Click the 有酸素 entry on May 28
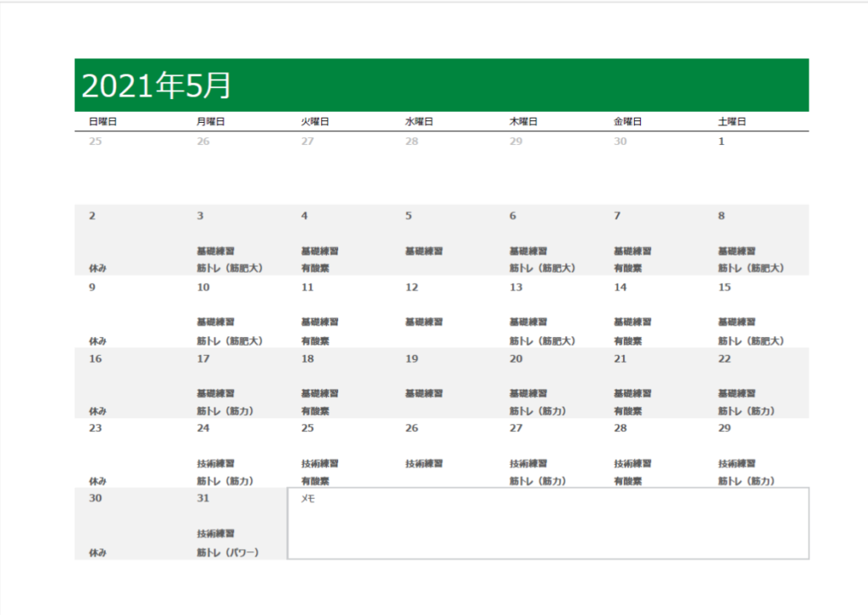Screen dimensions: 868x615 point(627,481)
